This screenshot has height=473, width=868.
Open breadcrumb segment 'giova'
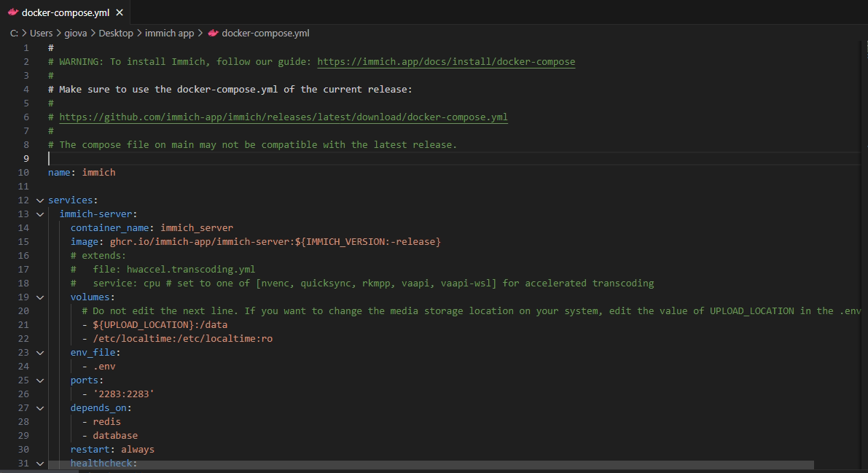point(75,34)
